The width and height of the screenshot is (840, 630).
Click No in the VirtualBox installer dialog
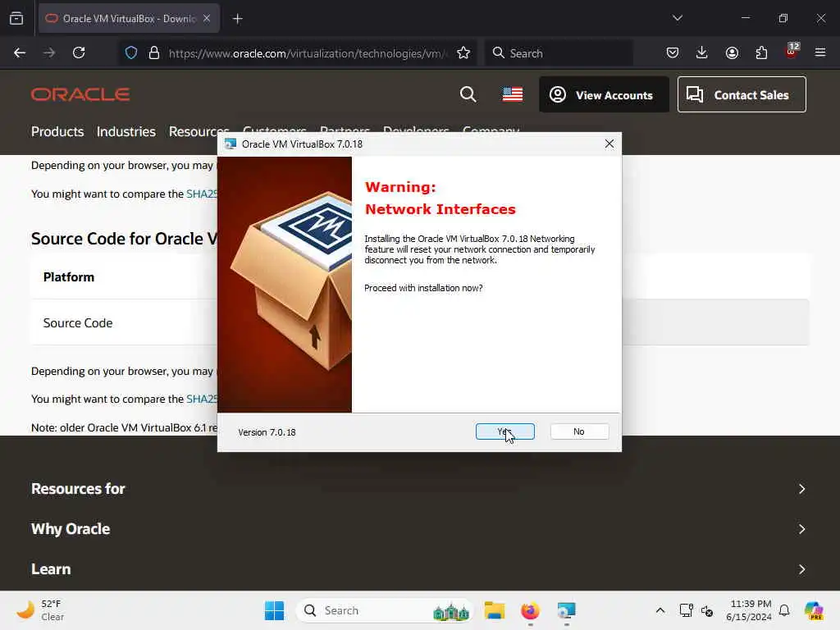click(579, 431)
